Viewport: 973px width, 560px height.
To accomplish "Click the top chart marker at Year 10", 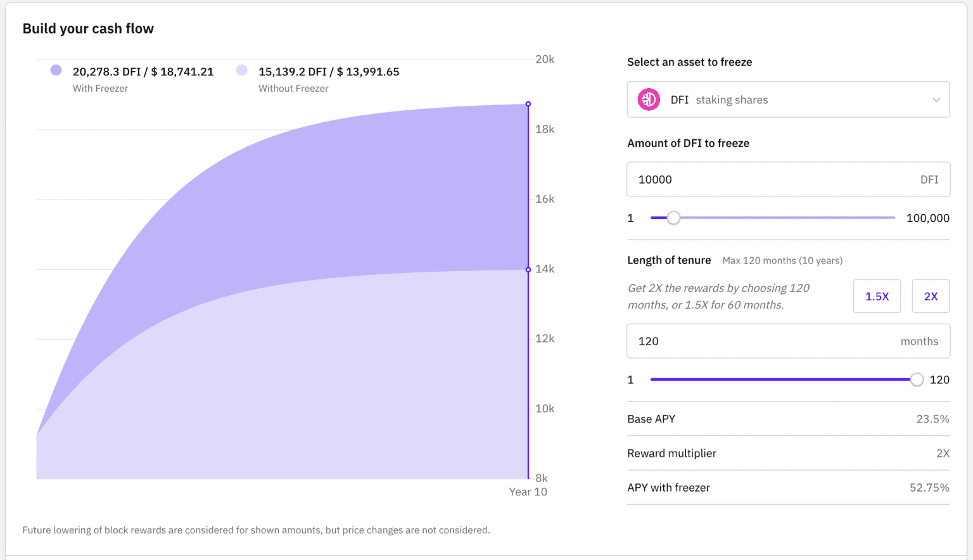I will 528,104.
